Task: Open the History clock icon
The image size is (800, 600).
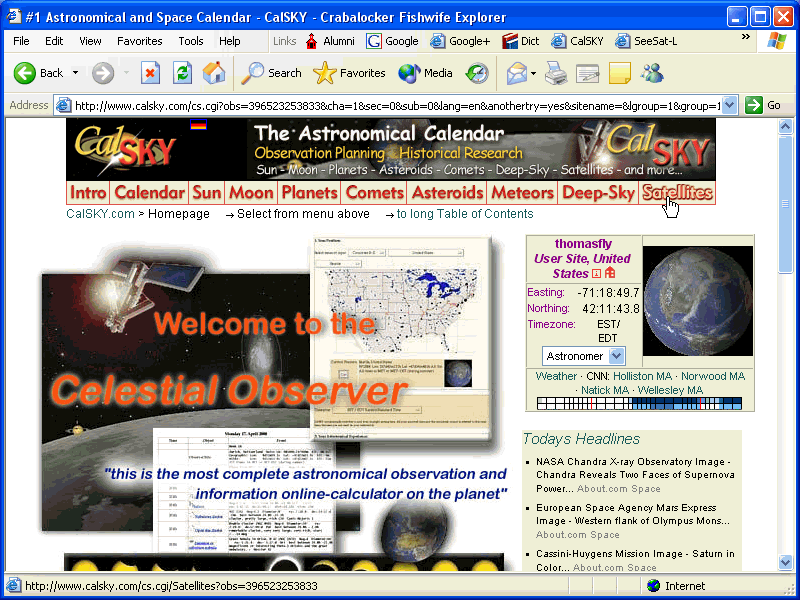Action: (x=477, y=73)
